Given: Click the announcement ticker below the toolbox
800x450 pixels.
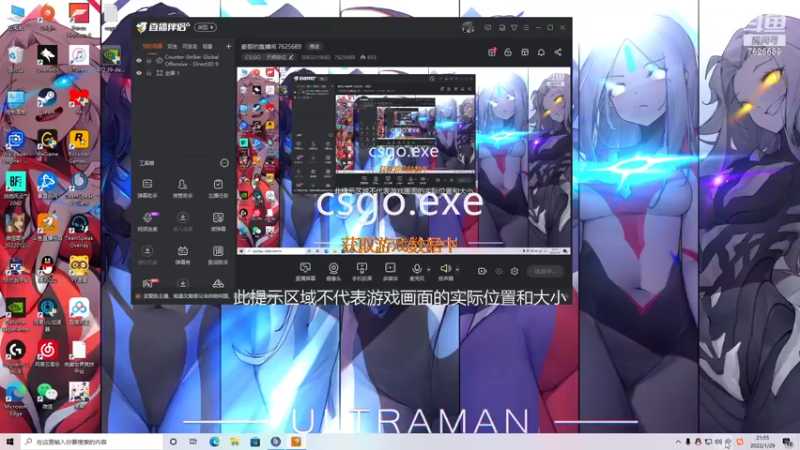Looking at the screenshot, I should [183, 296].
